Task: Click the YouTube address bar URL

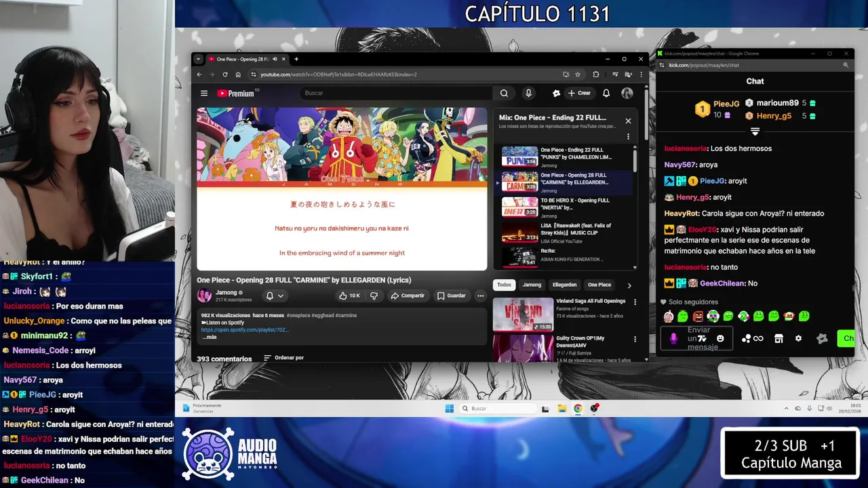Action: click(x=339, y=75)
